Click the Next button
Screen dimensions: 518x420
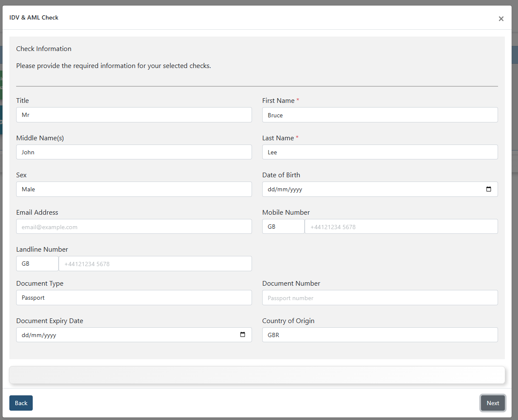pos(493,403)
